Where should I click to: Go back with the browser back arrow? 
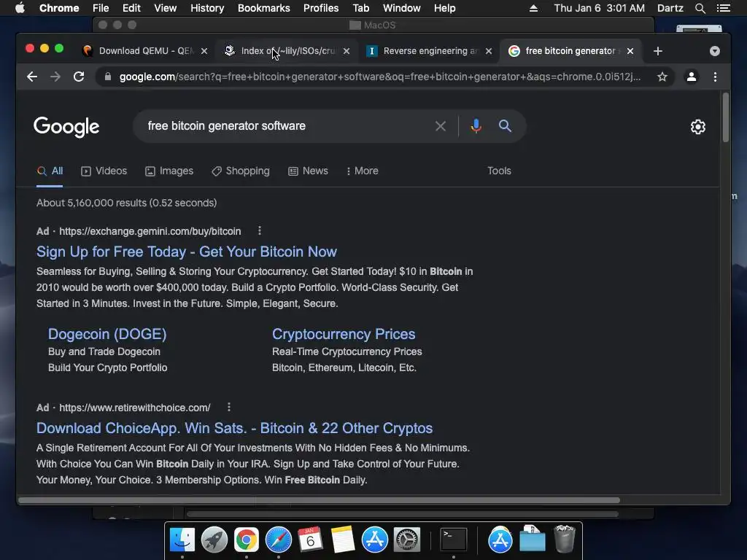pyautogui.click(x=32, y=77)
